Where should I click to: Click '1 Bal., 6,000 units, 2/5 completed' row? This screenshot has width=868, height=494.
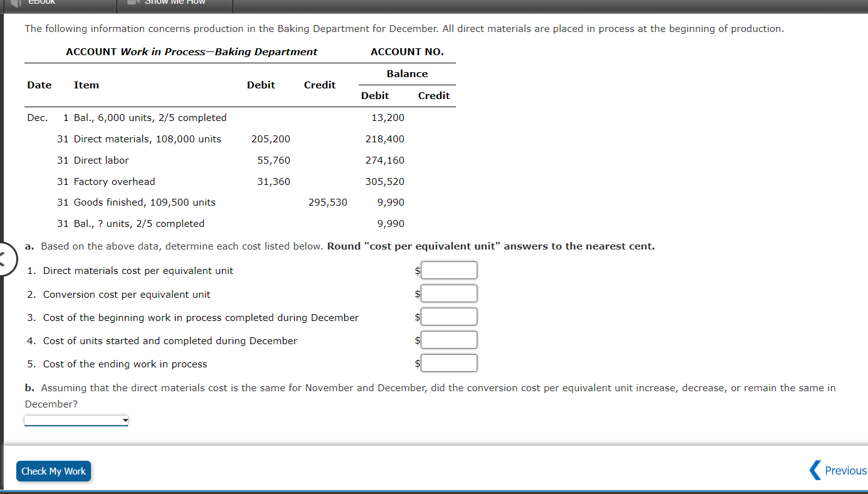145,118
